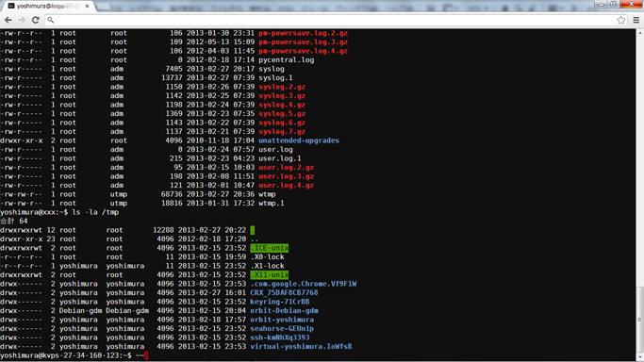644x362 pixels.
Task: Bookmark the page with the star icon
Action: pyautogui.click(x=621, y=20)
